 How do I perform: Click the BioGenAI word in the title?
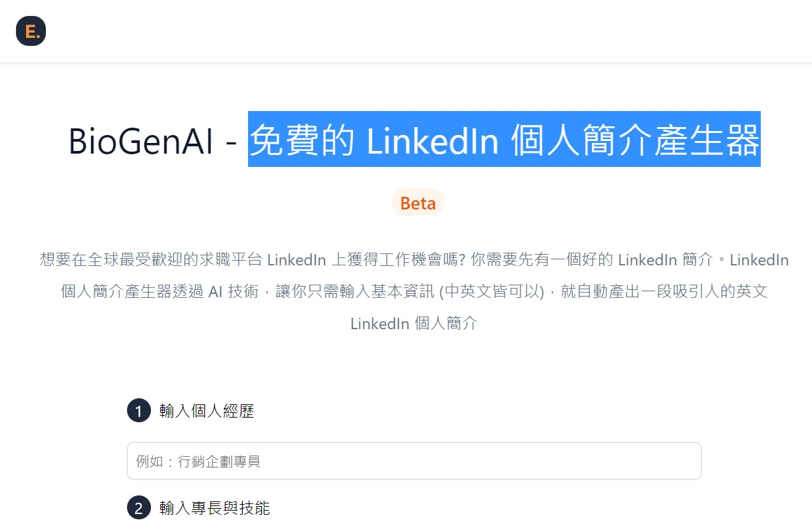[142, 140]
